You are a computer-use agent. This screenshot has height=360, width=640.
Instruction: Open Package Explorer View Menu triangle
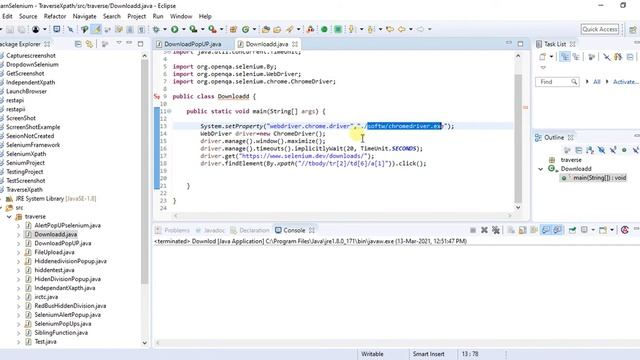119,43
